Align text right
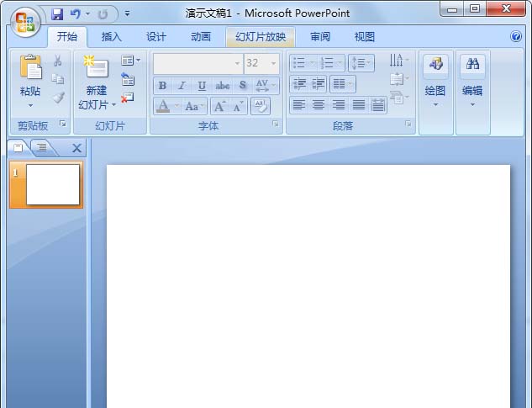532x408 pixels. coord(338,105)
